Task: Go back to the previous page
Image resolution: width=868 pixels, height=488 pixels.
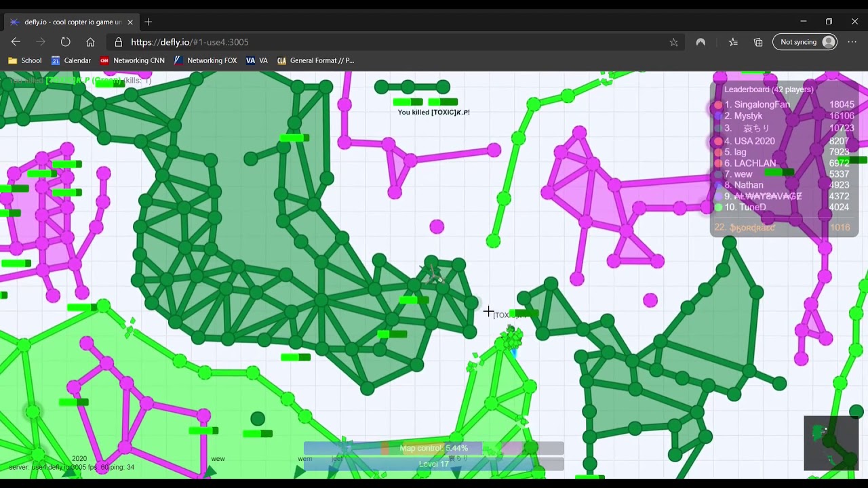Action: click(16, 42)
